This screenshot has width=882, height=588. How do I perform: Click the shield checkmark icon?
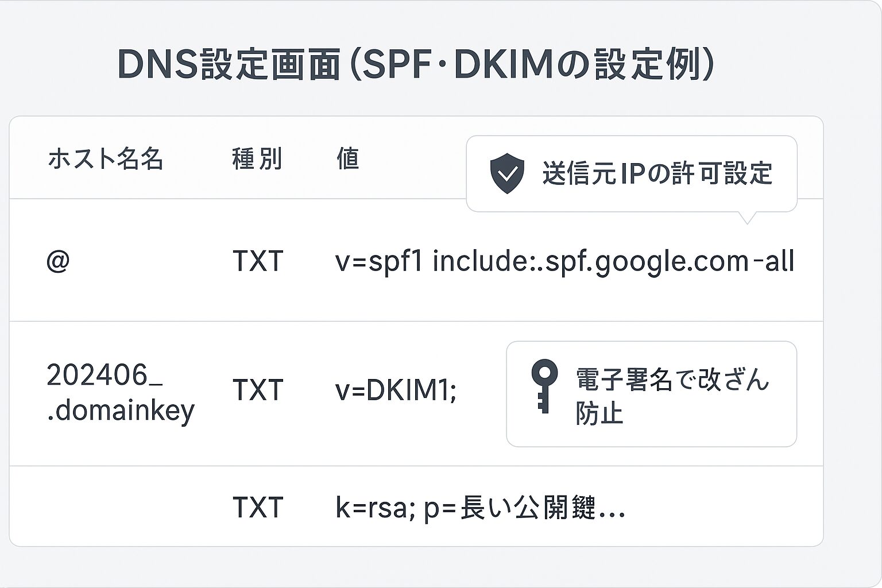pos(507,174)
